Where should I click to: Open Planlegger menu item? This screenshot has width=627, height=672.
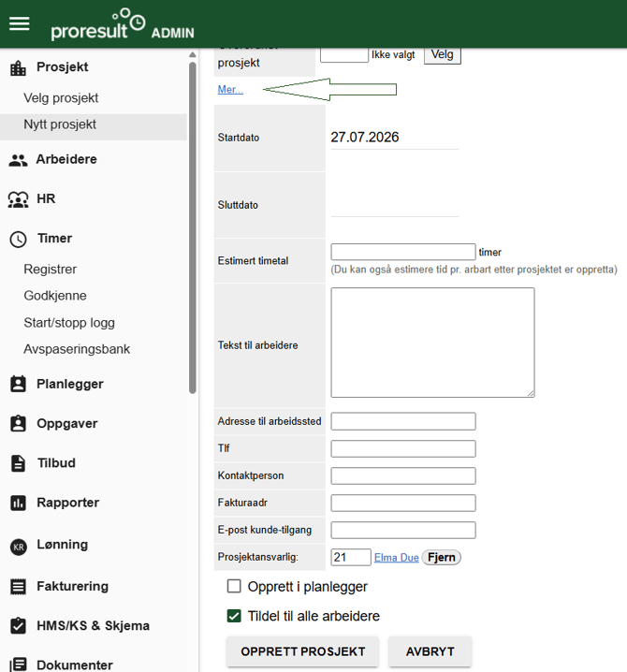pyautogui.click(x=70, y=384)
